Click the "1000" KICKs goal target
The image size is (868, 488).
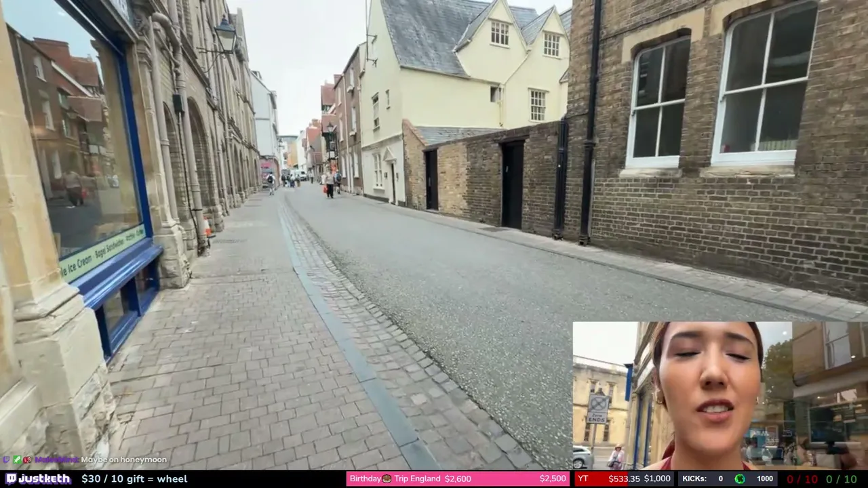coord(765,479)
